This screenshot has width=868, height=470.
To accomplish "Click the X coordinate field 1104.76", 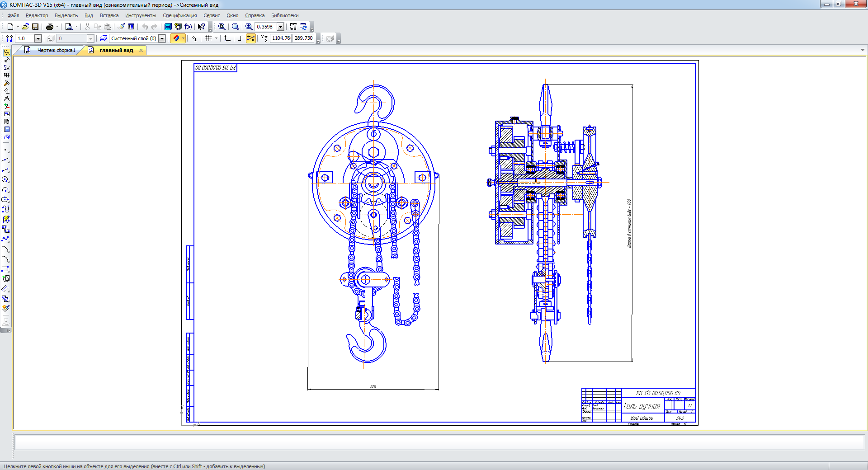I will [x=281, y=38].
